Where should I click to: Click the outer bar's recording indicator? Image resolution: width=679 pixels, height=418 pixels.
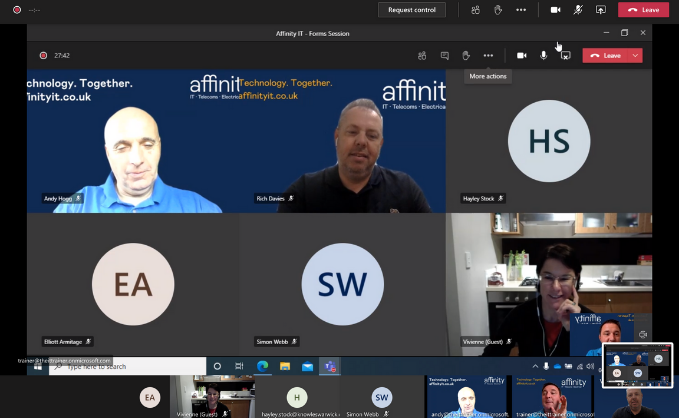(17, 10)
